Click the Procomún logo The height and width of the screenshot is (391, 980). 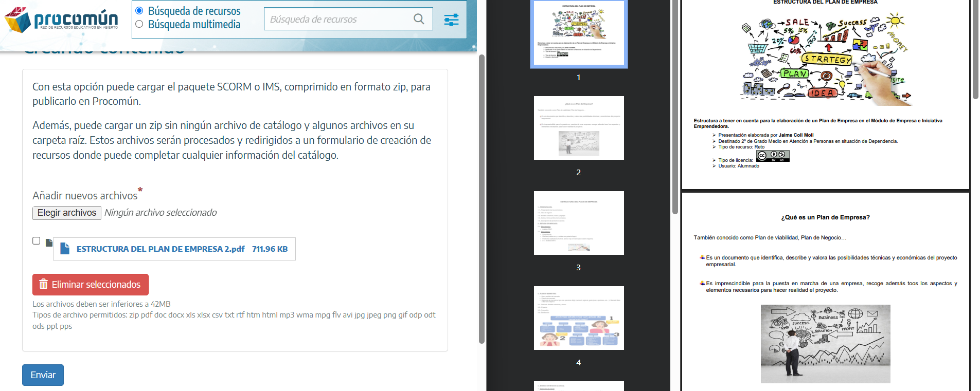click(61, 20)
